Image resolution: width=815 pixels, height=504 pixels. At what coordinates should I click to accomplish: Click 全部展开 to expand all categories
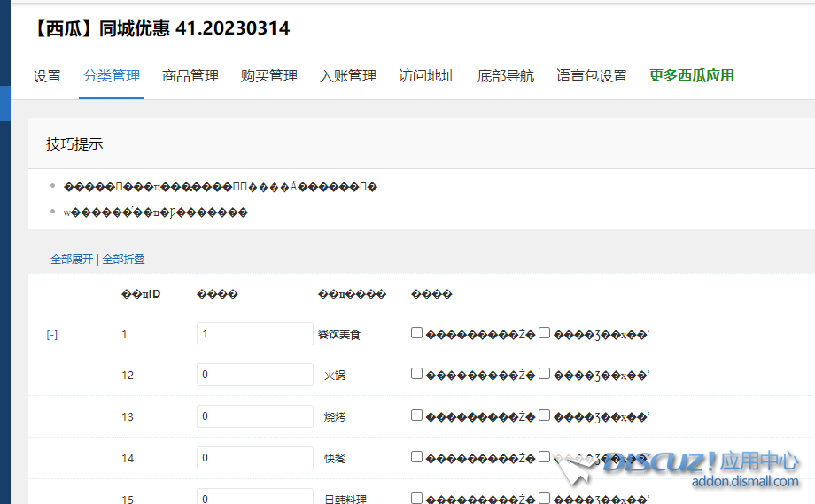tap(72, 259)
